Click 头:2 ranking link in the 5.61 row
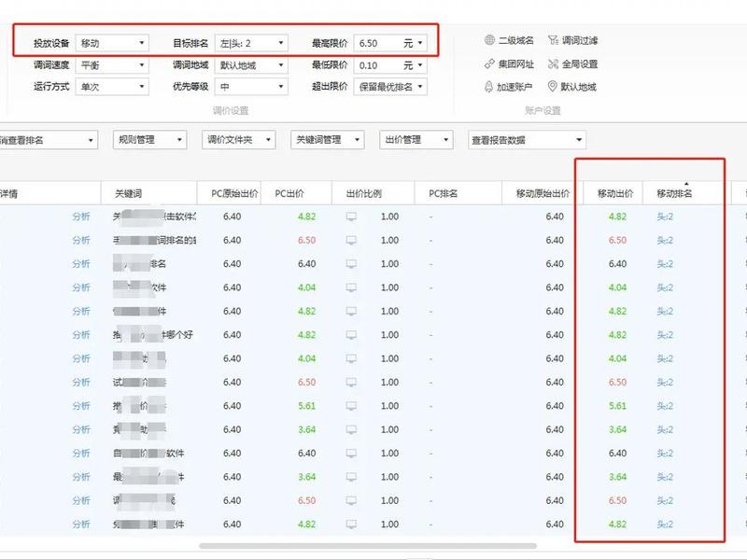 click(665, 406)
